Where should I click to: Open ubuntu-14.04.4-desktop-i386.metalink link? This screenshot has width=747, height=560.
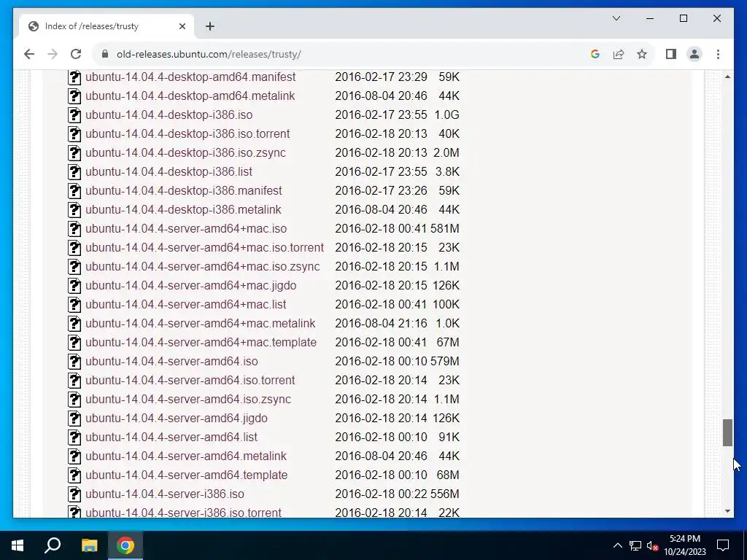coord(183,209)
